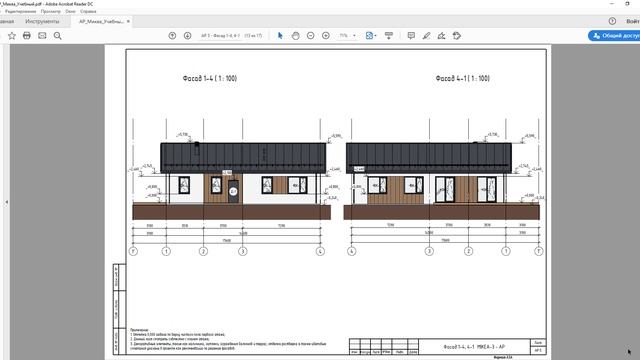This screenshot has width=640, height=360.
Task: Go to previous page arrow
Action: (x=172, y=36)
